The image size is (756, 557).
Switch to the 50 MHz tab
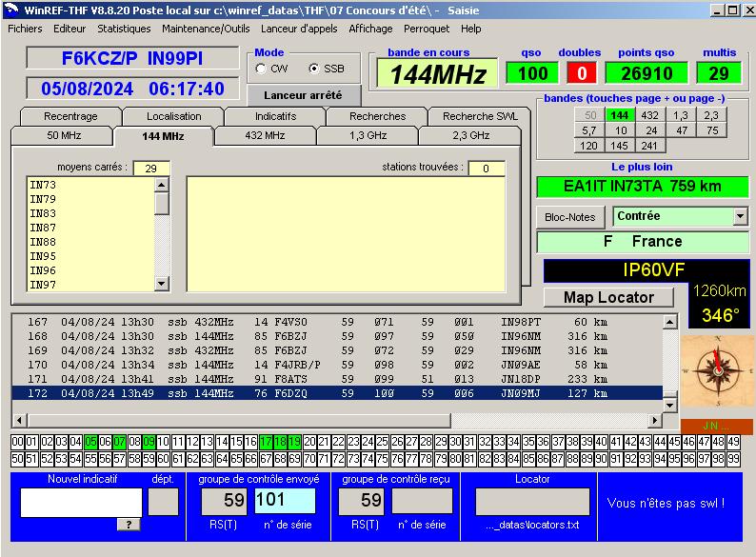tap(64, 135)
